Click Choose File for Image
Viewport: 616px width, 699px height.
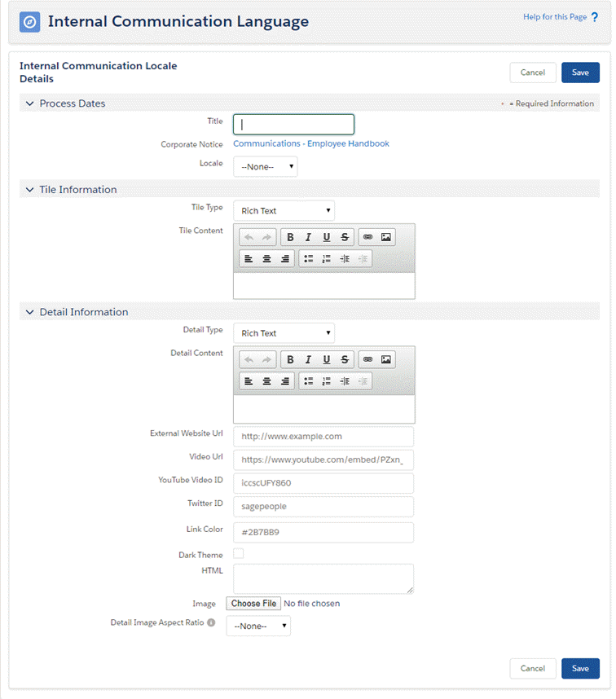[x=253, y=604]
